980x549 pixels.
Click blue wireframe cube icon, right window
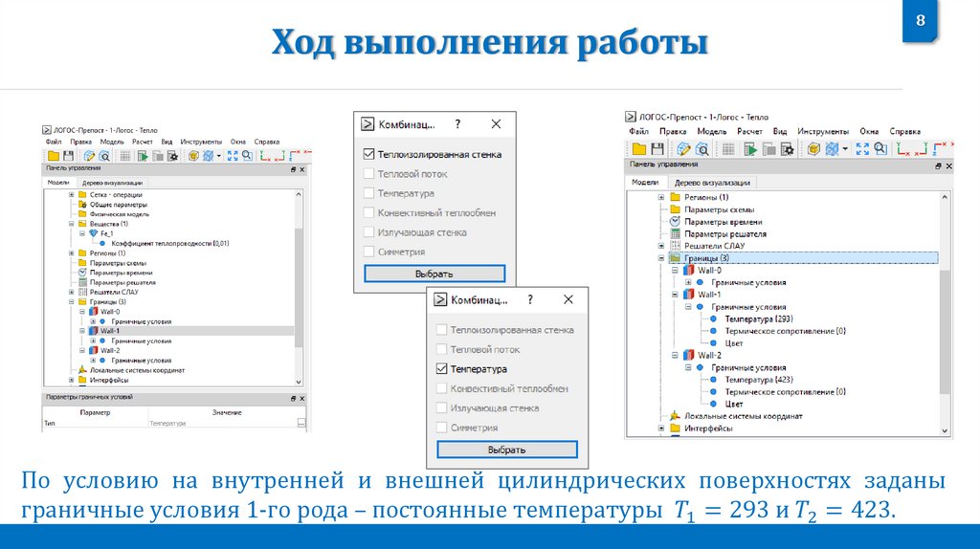832,148
